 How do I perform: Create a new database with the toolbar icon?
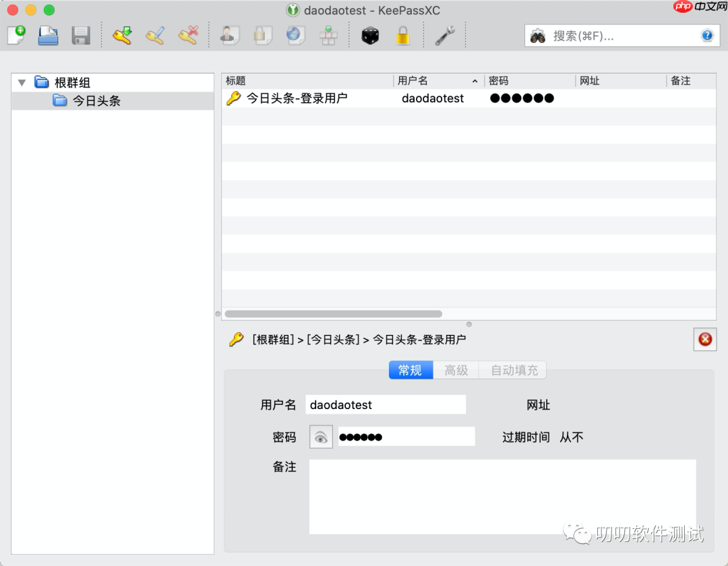click(x=15, y=35)
